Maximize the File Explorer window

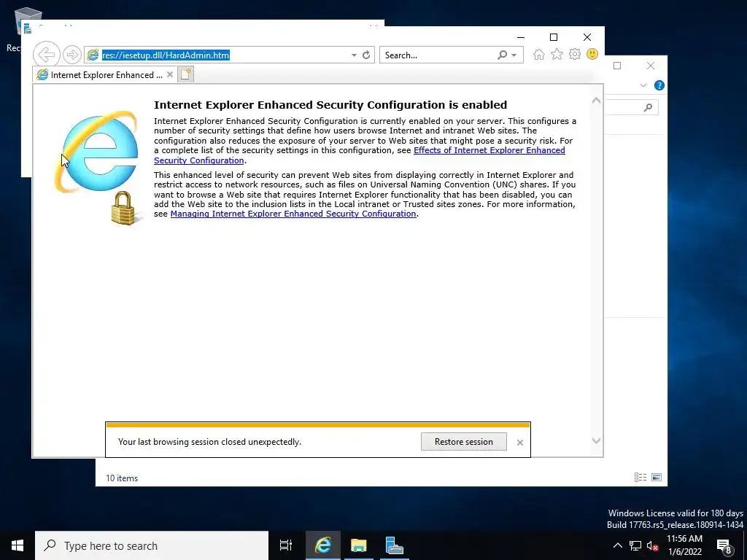[617, 66]
